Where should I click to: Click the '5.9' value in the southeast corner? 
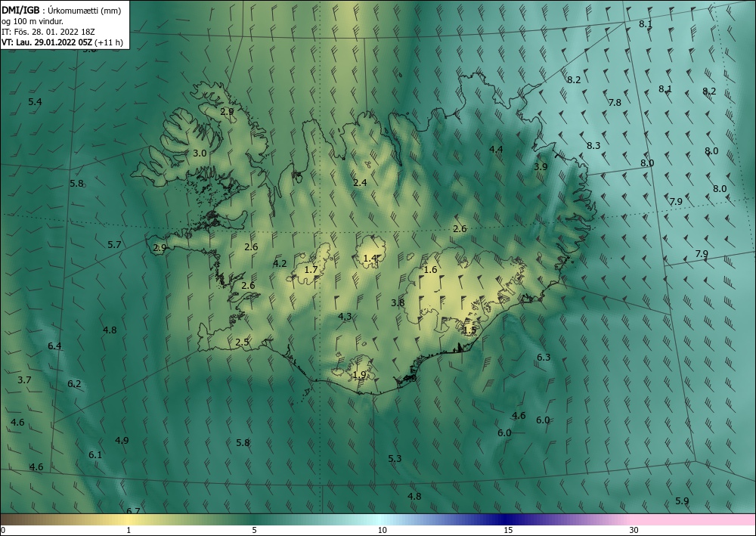pos(682,500)
